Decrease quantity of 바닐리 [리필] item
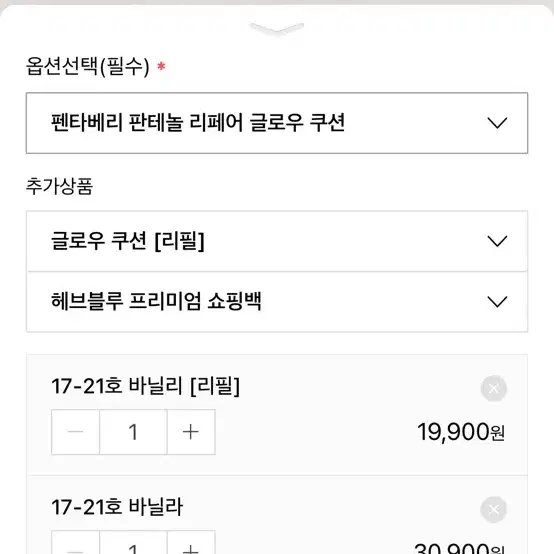The width and height of the screenshot is (554, 554). (x=75, y=432)
